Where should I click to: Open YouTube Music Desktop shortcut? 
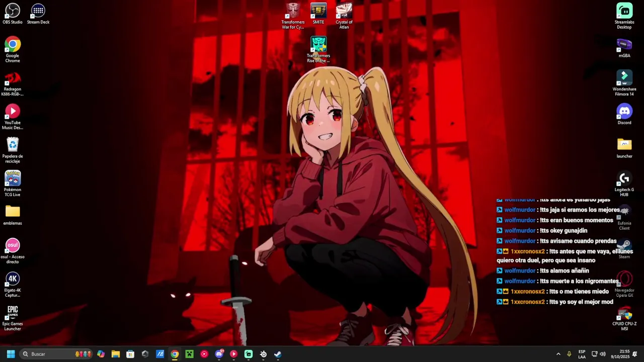tap(13, 117)
